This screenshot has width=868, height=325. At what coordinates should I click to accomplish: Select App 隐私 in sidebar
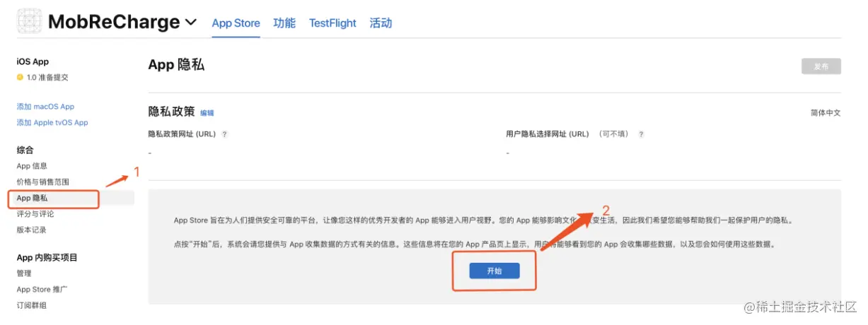[32, 199]
